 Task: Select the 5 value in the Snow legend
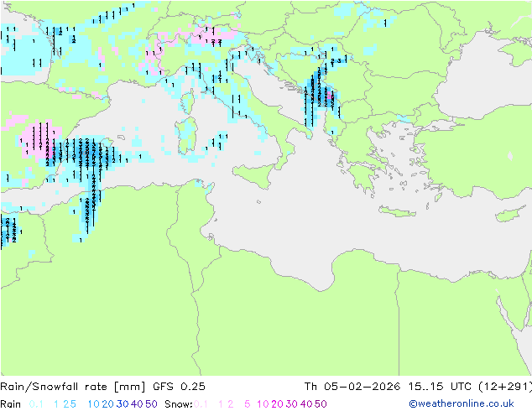tap(248, 404)
